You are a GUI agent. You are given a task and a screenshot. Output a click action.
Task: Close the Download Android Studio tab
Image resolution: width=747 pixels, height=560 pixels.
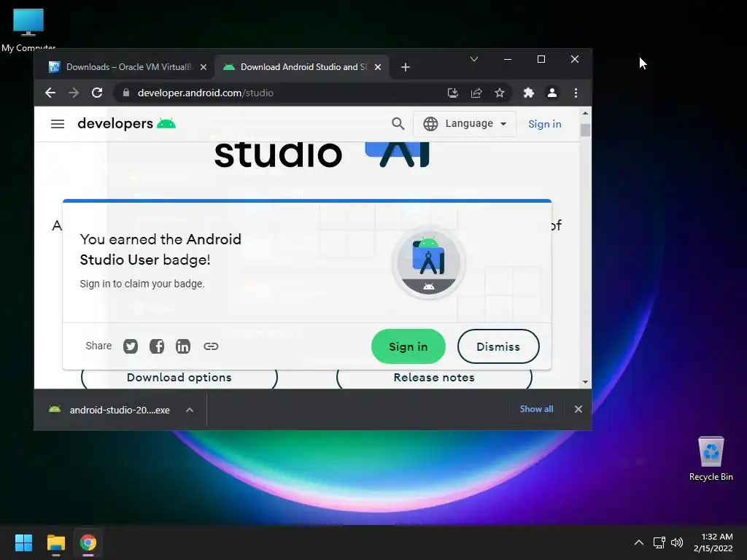378,67
